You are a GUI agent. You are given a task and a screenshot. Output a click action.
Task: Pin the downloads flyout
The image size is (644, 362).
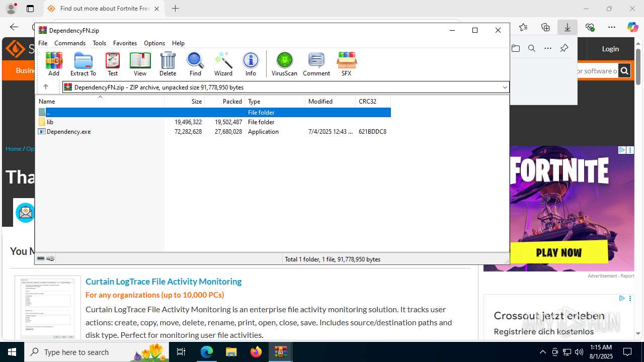point(564,48)
